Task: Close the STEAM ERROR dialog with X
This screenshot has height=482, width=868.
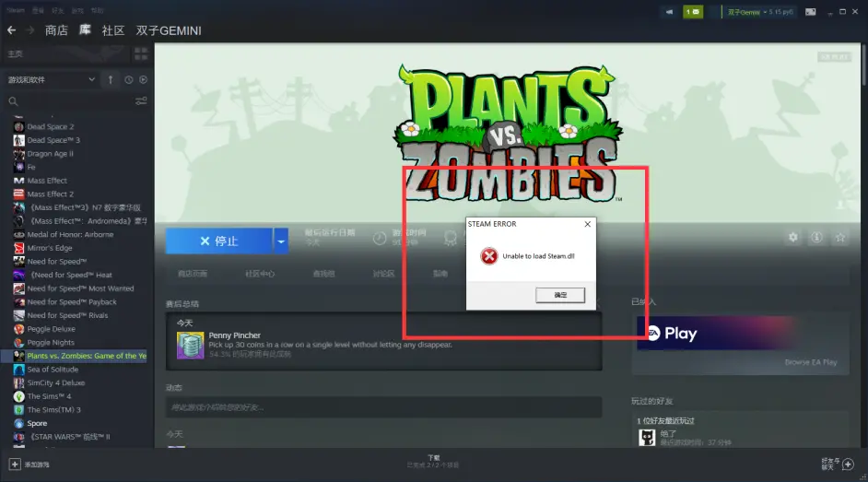Action: click(587, 224)
